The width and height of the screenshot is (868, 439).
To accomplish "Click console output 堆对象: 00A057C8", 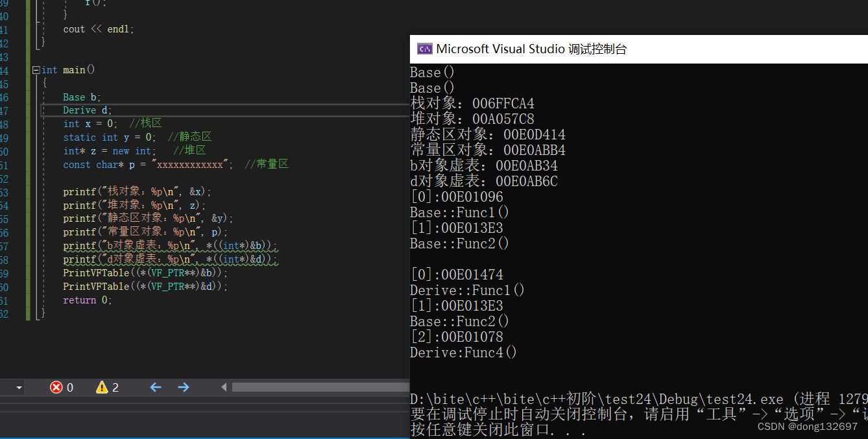I will (472, 119).
